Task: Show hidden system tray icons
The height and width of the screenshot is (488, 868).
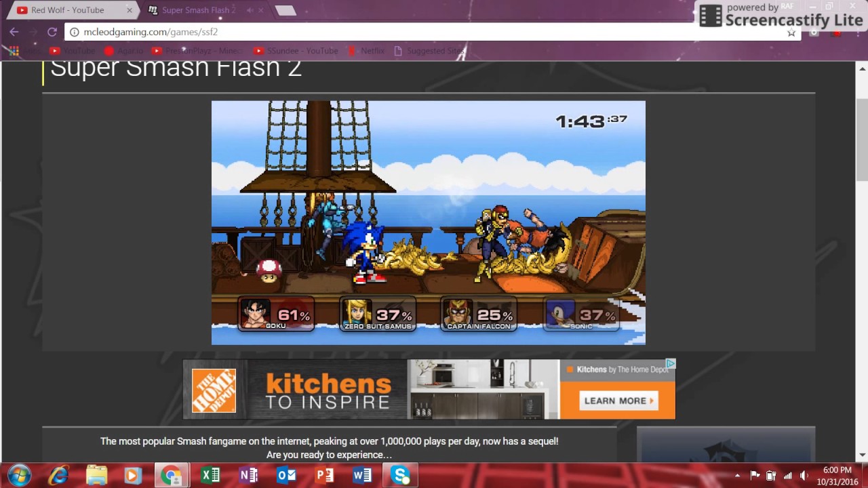Action: click(x=738, y=475)
